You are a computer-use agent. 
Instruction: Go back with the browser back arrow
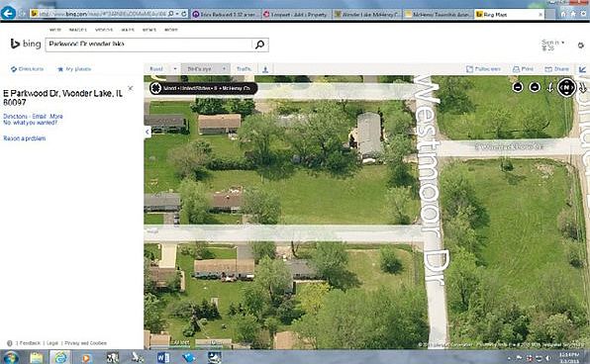pos(8,13)
